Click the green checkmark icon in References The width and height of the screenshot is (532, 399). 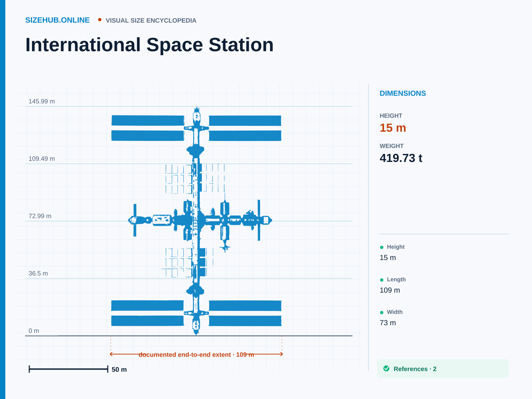386,368
